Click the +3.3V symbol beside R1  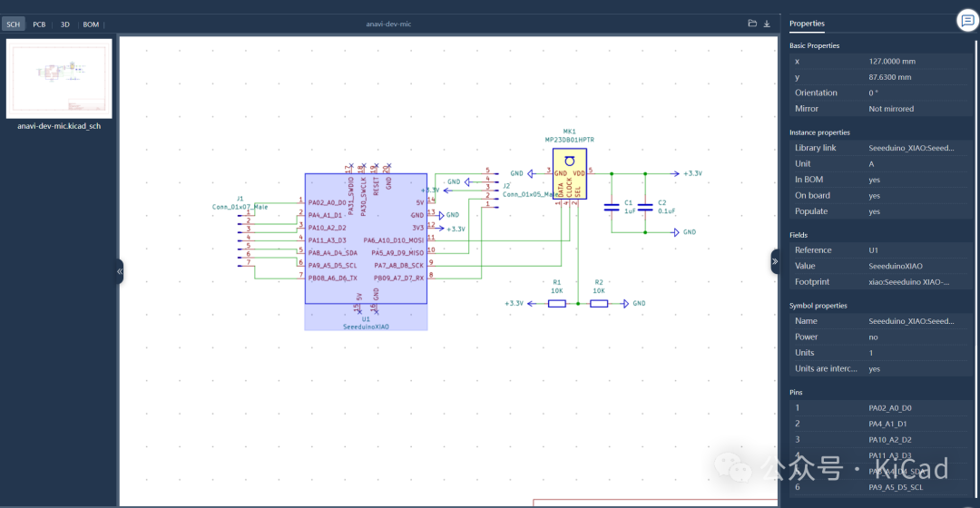tap(521, 304)
